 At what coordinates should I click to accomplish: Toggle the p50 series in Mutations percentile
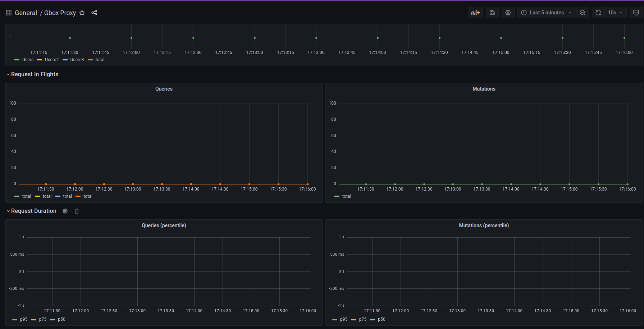tap(381, 319)
